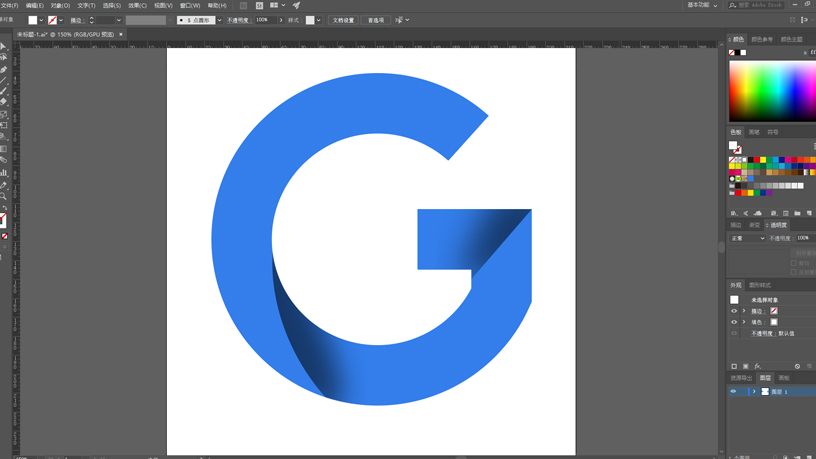The width and height of the screenshot is (816, 459).
Task: Click opacity slider arrow in control bar
Action: 281,20
